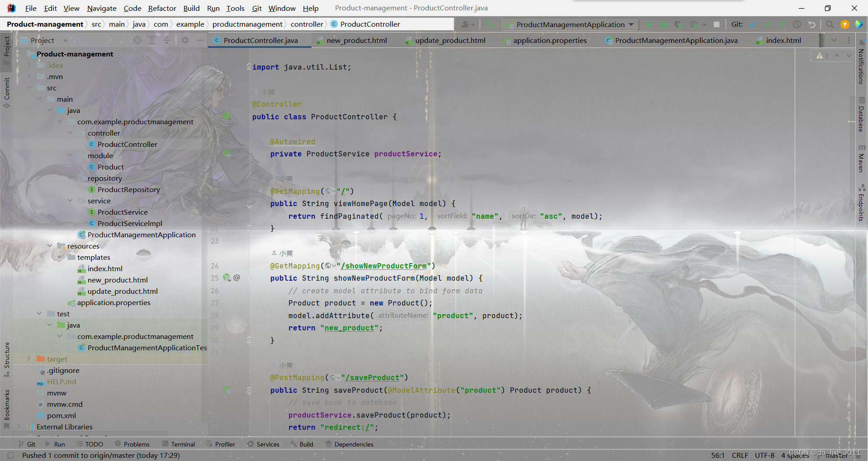The width and height of the screenshot is (868, 461).
Task: Open the Code With Me icon
Action: tap(859, 24)
